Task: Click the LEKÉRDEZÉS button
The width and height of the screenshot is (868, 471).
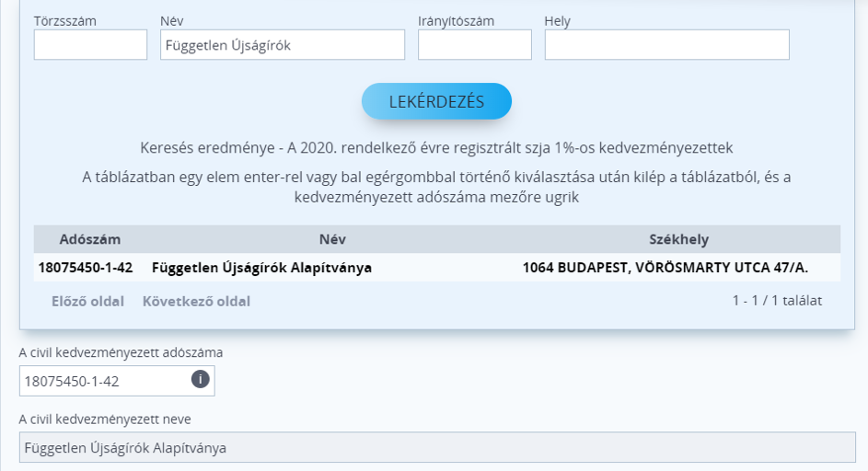Action: pos(436,102)
